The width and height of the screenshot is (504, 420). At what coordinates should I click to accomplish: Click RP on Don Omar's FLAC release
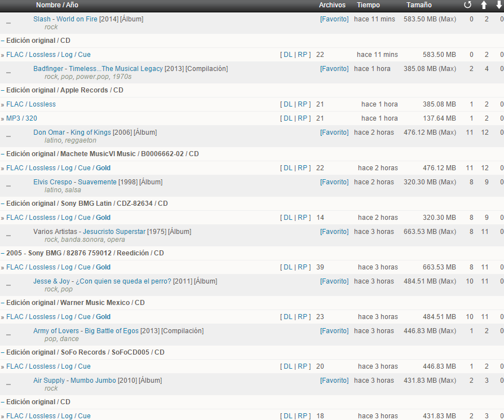coord(303,167)
